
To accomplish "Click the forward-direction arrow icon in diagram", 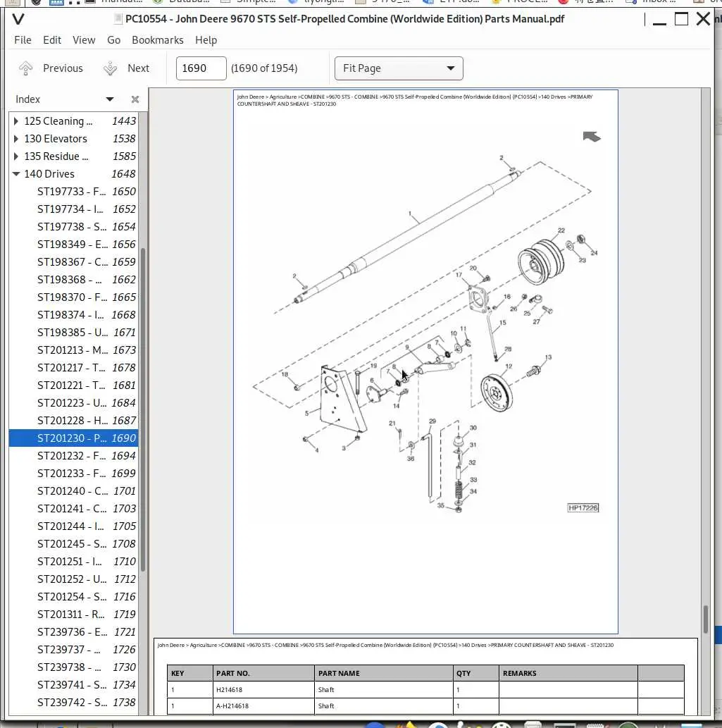I will [592, 137].
